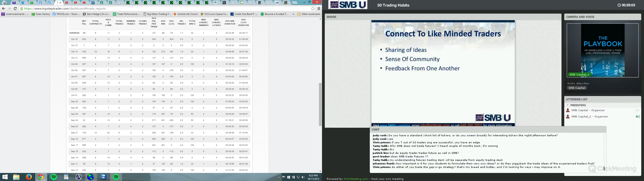Click scrollbar down arrow in Chrome

point(320,171)
